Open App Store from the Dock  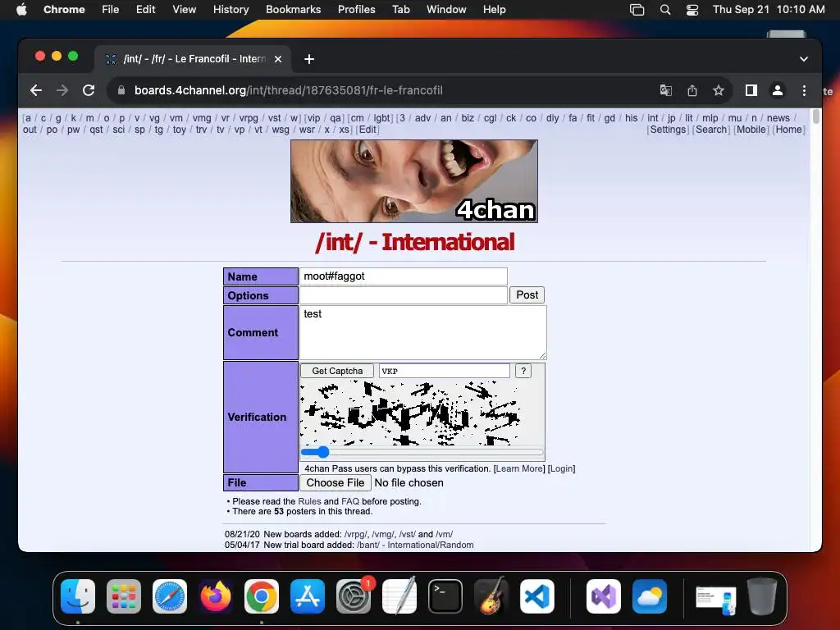point(308,596)
